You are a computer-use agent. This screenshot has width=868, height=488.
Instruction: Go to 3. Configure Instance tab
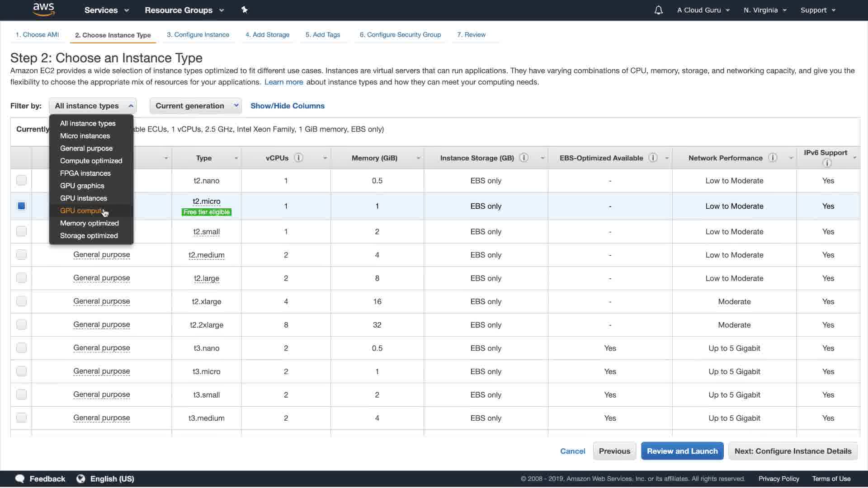click(198, 35)
